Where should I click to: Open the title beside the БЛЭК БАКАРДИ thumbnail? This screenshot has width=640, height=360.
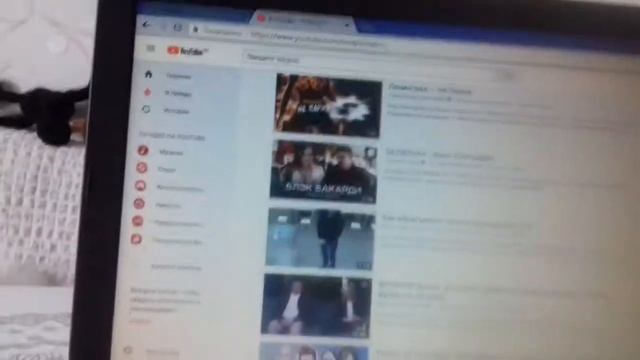click(x=440, y=155)
